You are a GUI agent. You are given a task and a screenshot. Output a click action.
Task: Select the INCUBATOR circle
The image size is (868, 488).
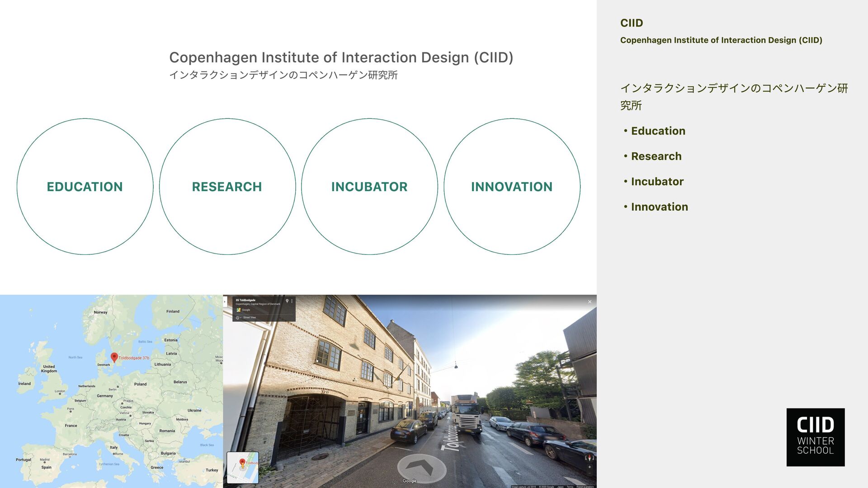[369, 187]
